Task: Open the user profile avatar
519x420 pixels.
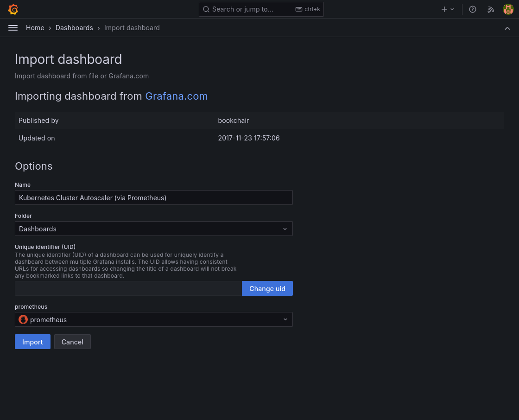Action: (x=508, y=9)
